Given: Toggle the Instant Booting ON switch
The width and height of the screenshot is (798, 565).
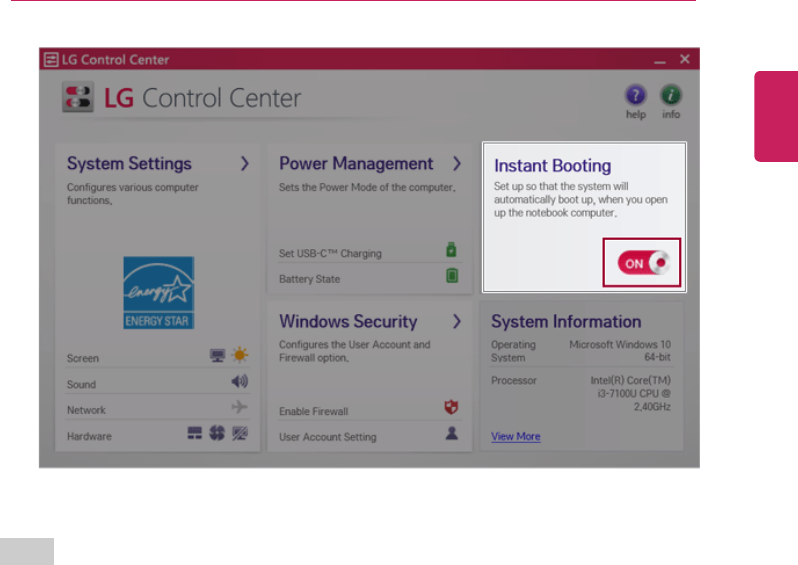Looking at the screenshot, I should [x=643, y=263].
